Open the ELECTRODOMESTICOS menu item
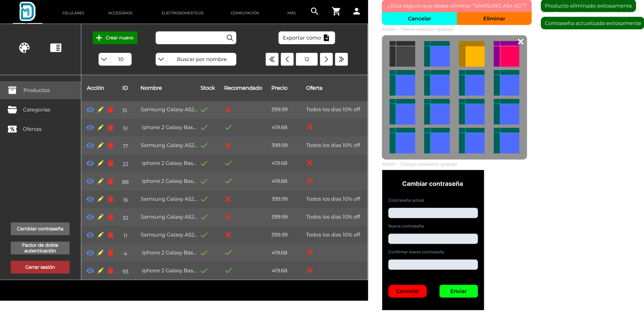644x311 pixels. (x=182, y=13)
